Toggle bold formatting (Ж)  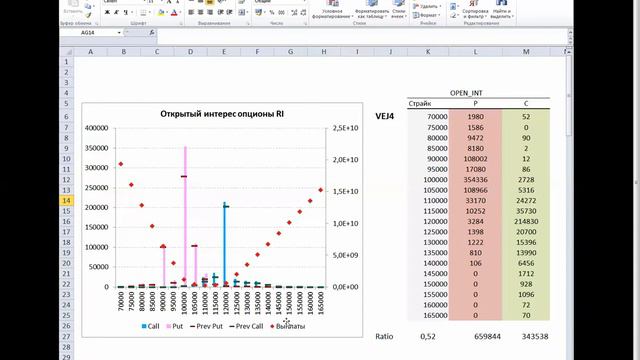(107, 13)
